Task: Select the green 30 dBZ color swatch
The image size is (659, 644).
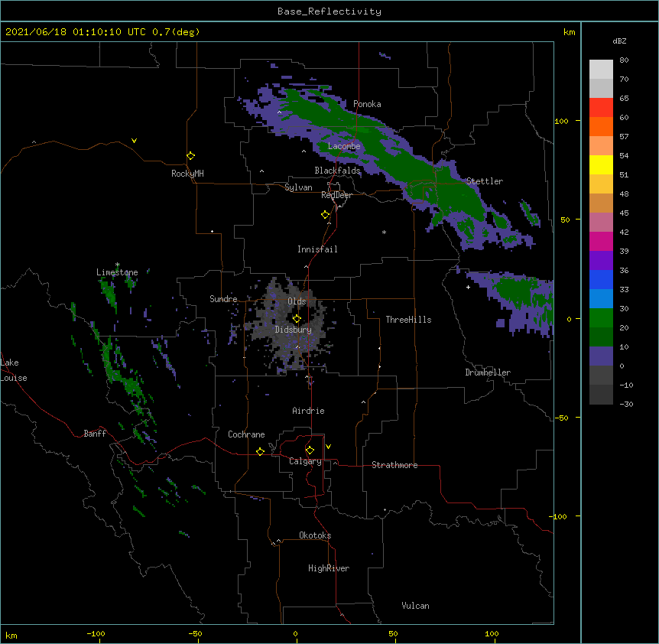Action: pos(601,318)
